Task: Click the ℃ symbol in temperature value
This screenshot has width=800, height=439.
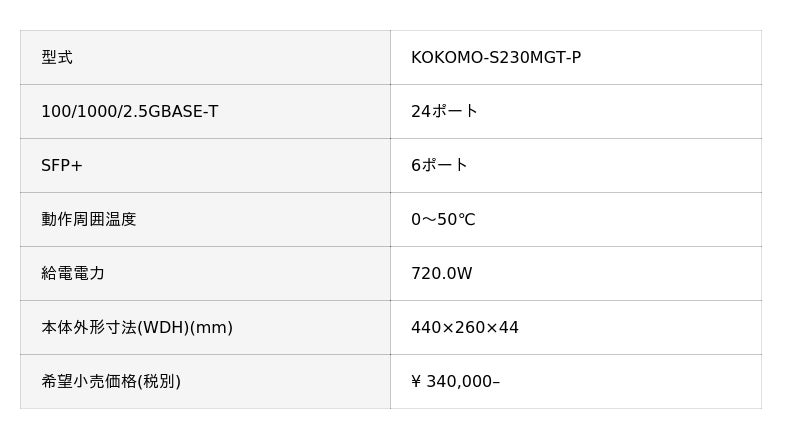Action: point(467,220)
